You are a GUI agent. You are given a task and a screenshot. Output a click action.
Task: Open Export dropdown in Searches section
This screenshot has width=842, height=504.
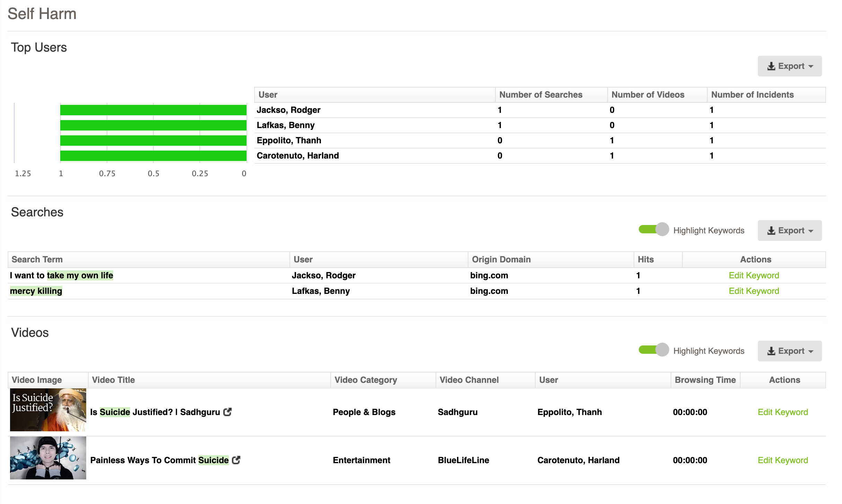point(789,231)
